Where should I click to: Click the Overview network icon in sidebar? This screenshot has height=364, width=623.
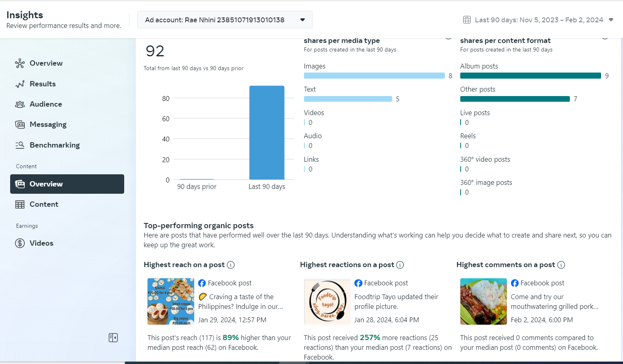(20, 63)
